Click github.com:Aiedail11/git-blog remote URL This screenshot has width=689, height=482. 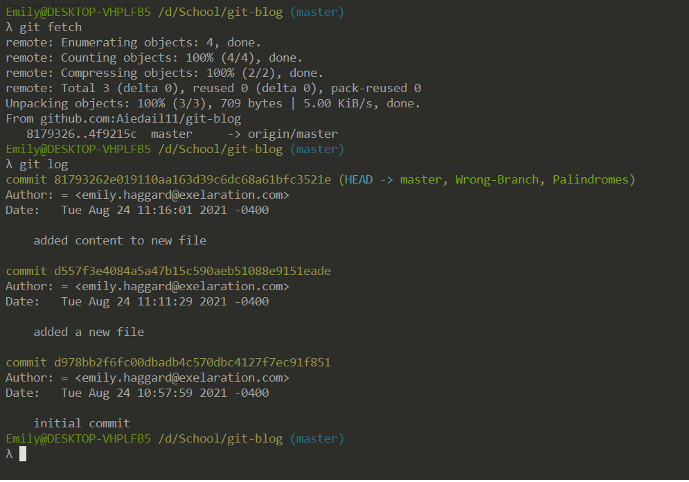click(141, 119)
